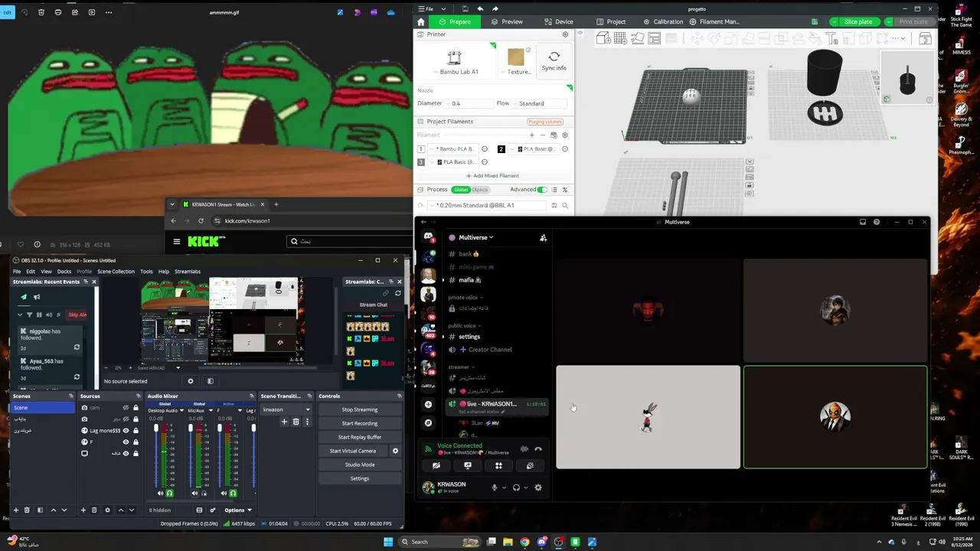
Task: Open Studio Mode in OBS
Action: (360, 465)
